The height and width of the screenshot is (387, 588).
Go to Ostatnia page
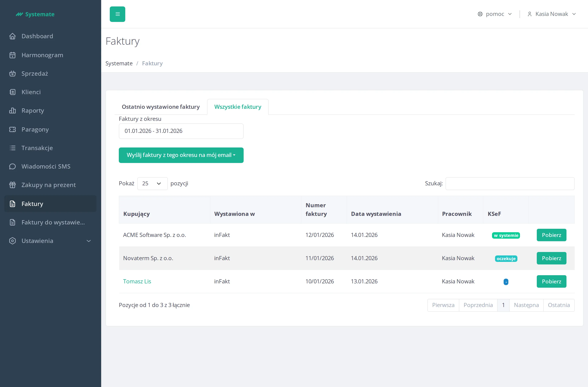(559, 305)
